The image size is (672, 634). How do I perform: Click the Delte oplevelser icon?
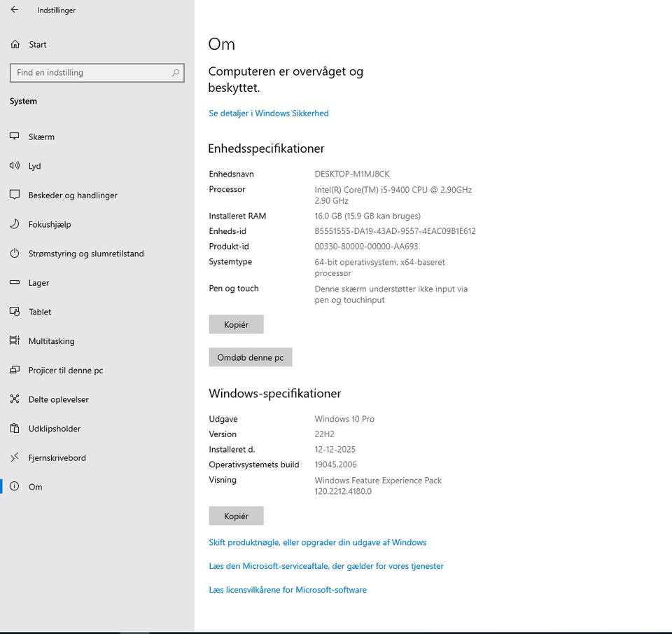pos(15,399)
